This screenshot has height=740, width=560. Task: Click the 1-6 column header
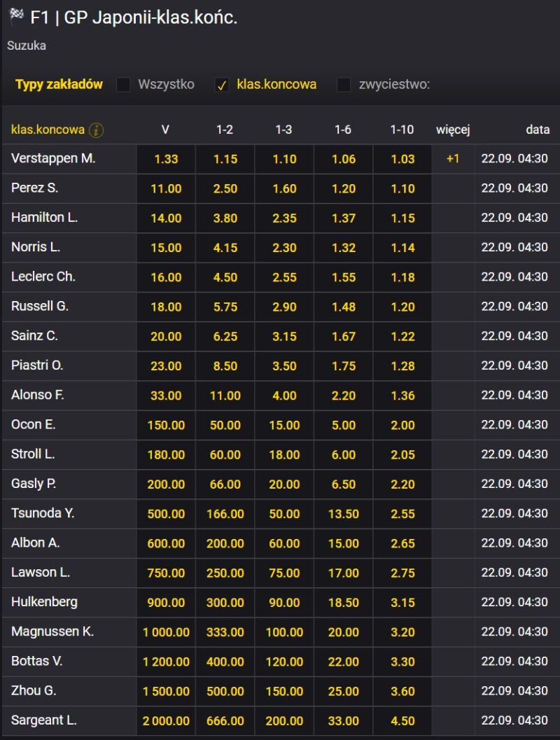pos(343,130)
